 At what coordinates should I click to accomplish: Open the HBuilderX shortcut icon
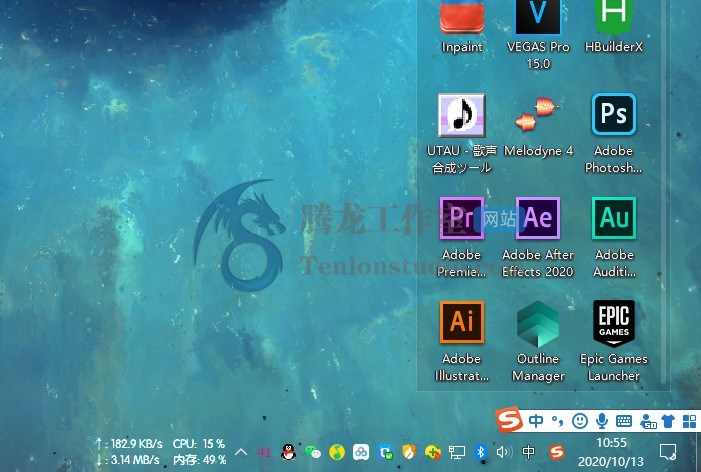614,17
